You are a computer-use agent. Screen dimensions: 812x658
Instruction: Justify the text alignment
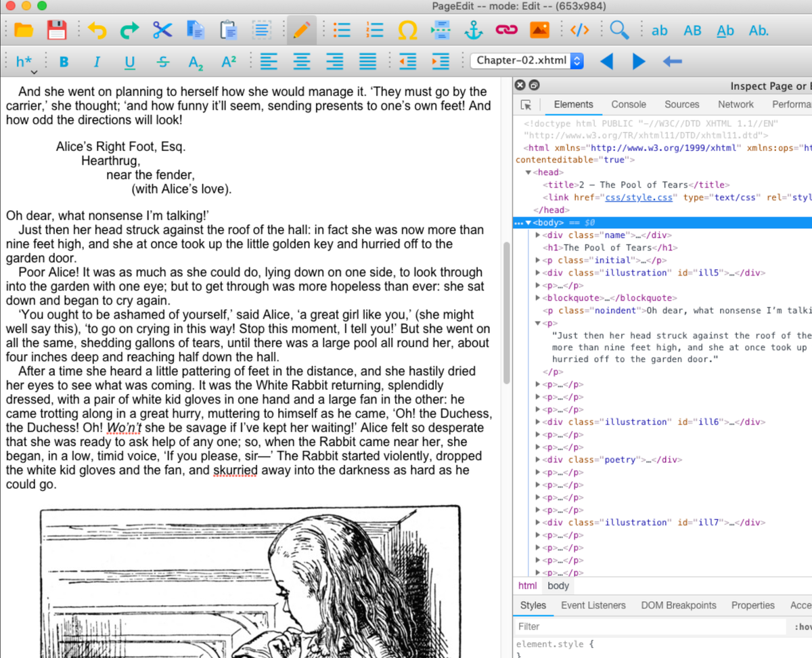[367, 62]
